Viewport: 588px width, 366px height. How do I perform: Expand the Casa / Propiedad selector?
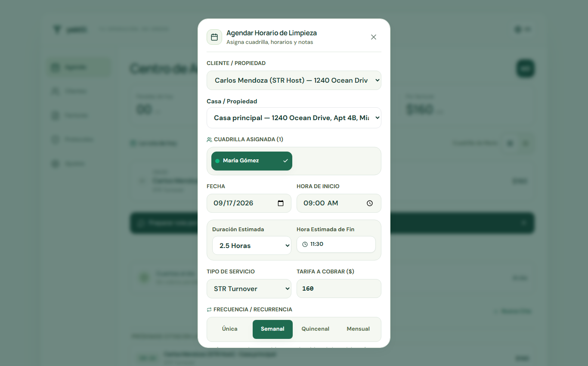pos(294,118)
